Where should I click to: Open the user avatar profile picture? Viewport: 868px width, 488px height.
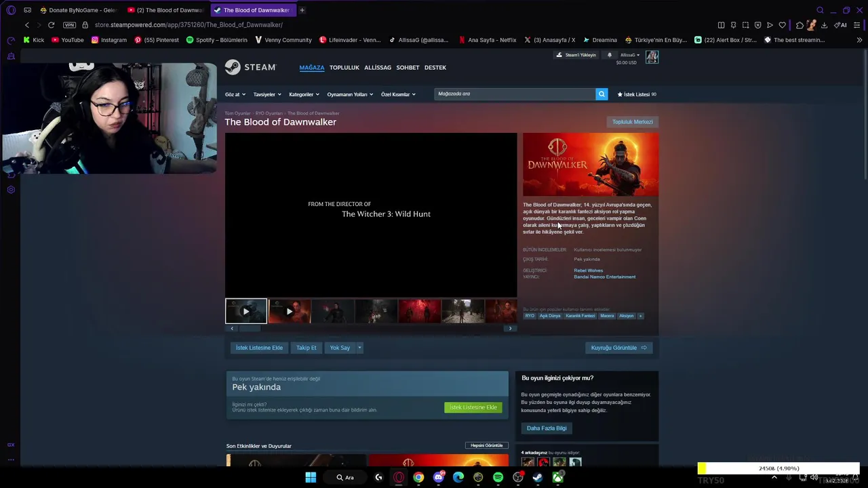coord(652,58)
